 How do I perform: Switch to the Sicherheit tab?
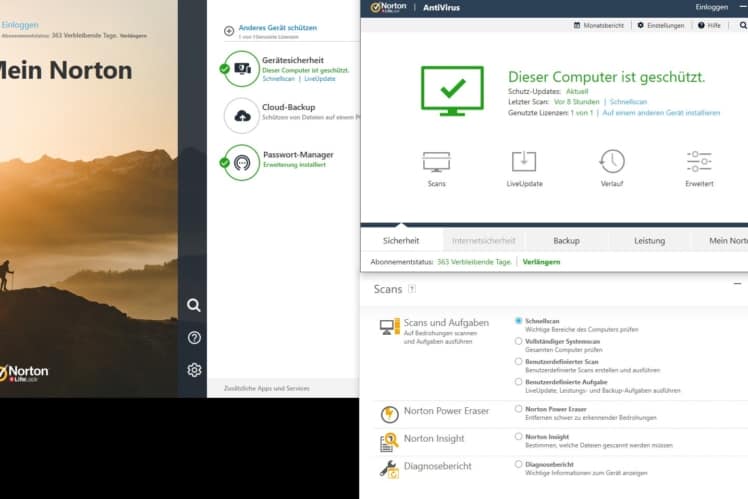(x=401, y=240)
